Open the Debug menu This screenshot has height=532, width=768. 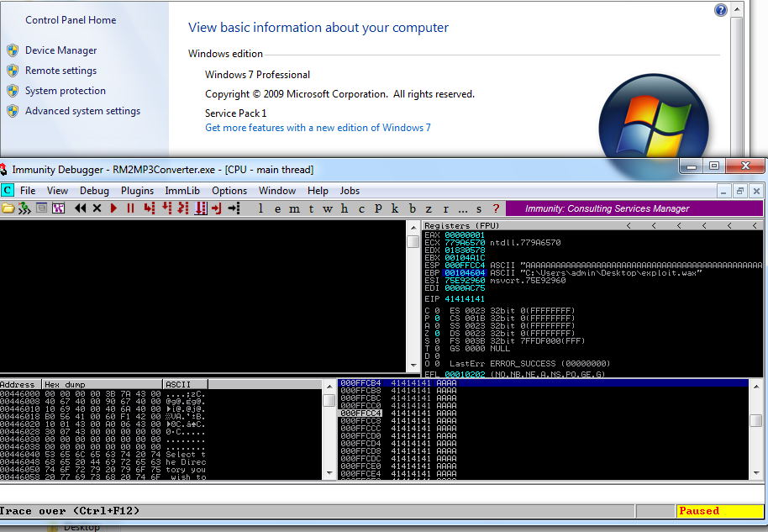(94, 191)
